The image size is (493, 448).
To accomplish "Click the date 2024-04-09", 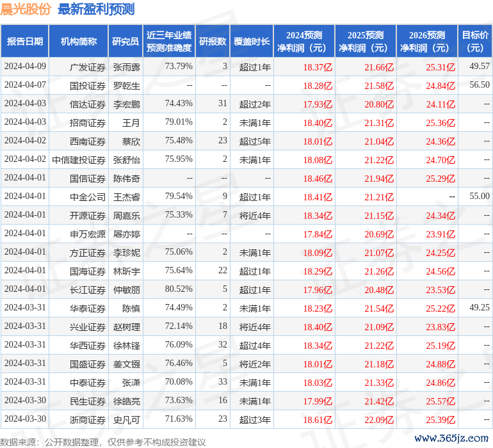I will click(25, 66).
